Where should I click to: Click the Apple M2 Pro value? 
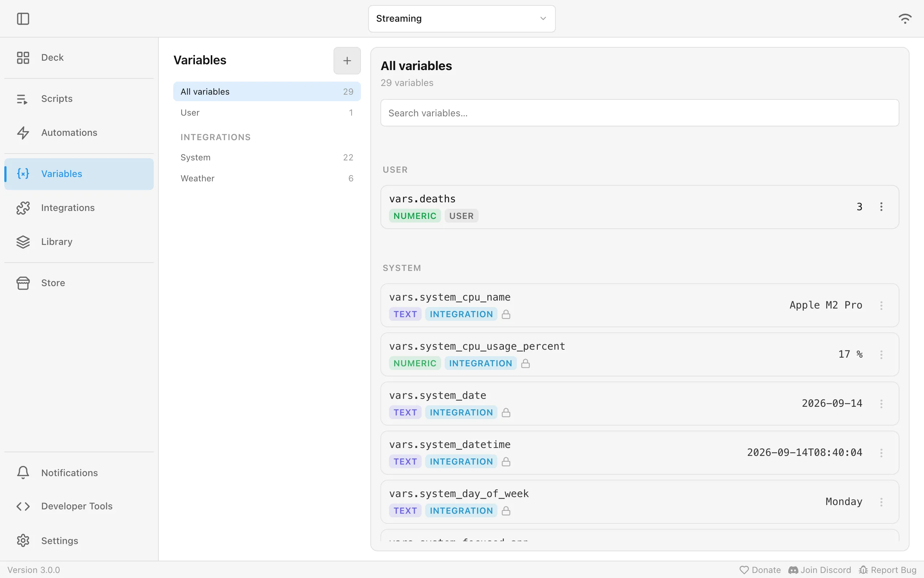(x=825, y=305)
